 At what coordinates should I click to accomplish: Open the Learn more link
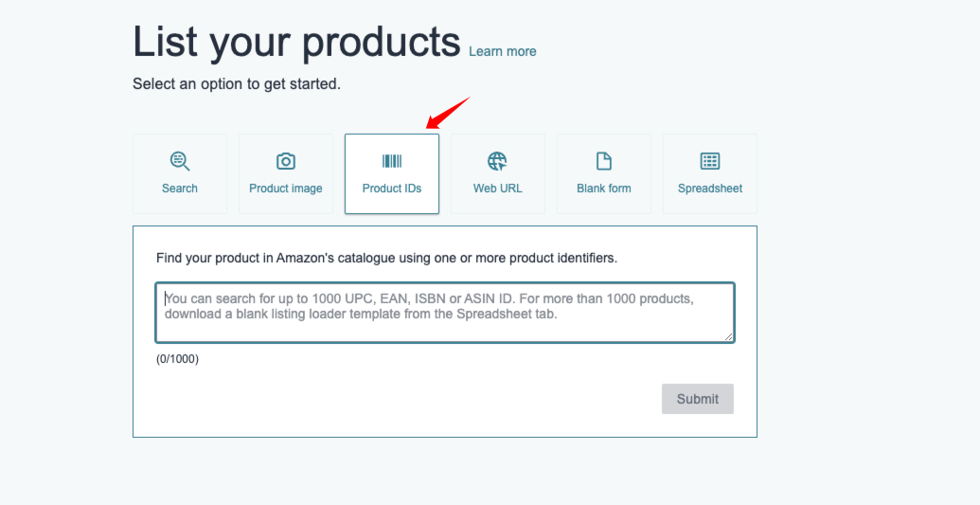(503, 51)
